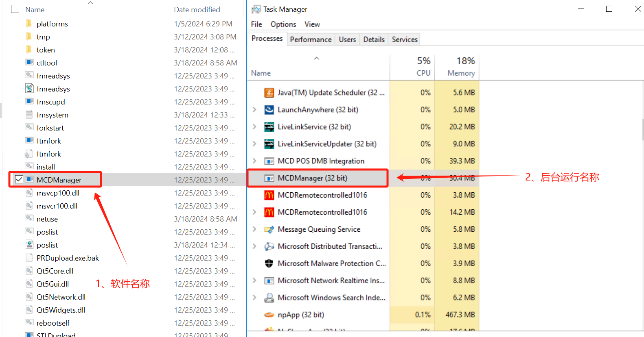Expand the Microsoft Network Realtime Inspection entry
The height and width of the screenshot is (337, 644).
pyautogui.click(x=254, y=280)
